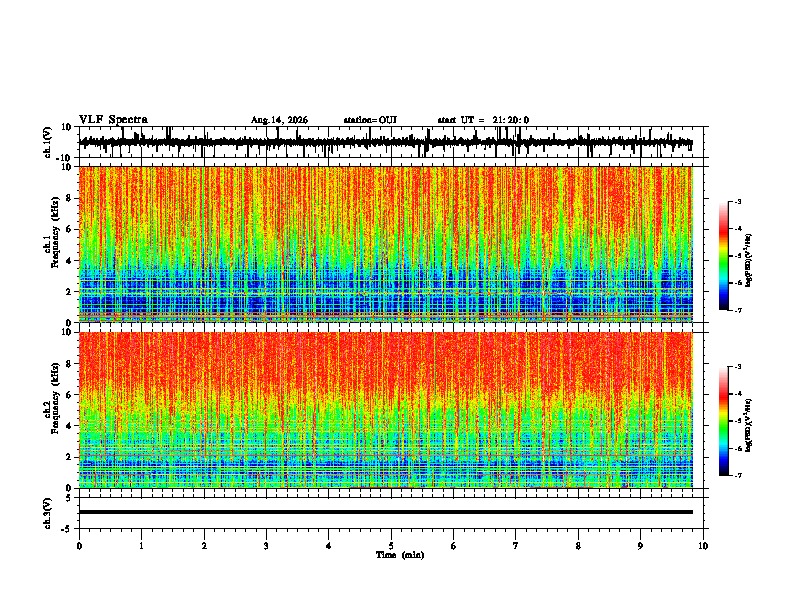This screenshot has height=612, width=792.
Task: Click the "VLF Spectra" plot title
Action: click(113, 120)
